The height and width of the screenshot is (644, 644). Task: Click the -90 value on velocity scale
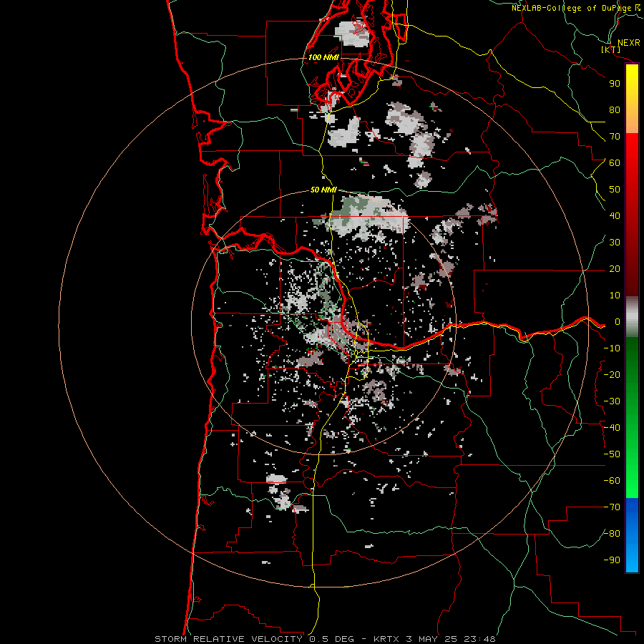point(612,560)
